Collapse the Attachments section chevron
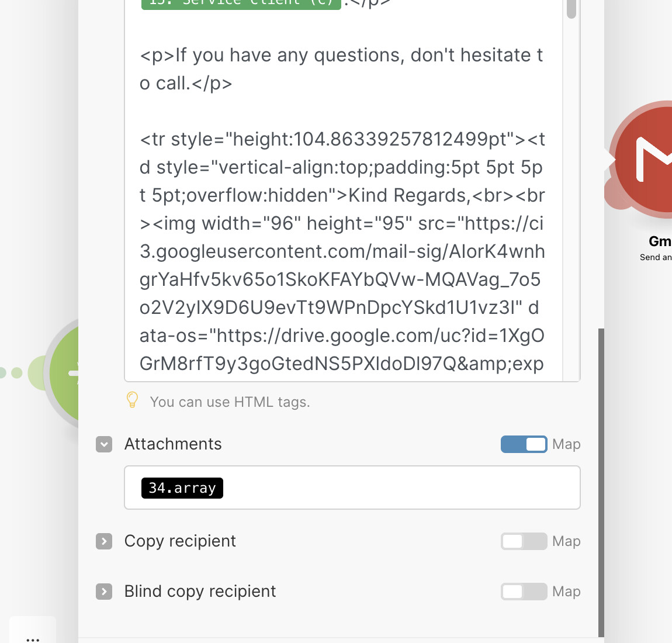Viewport: 672px width, 643px height. [104, 444]
